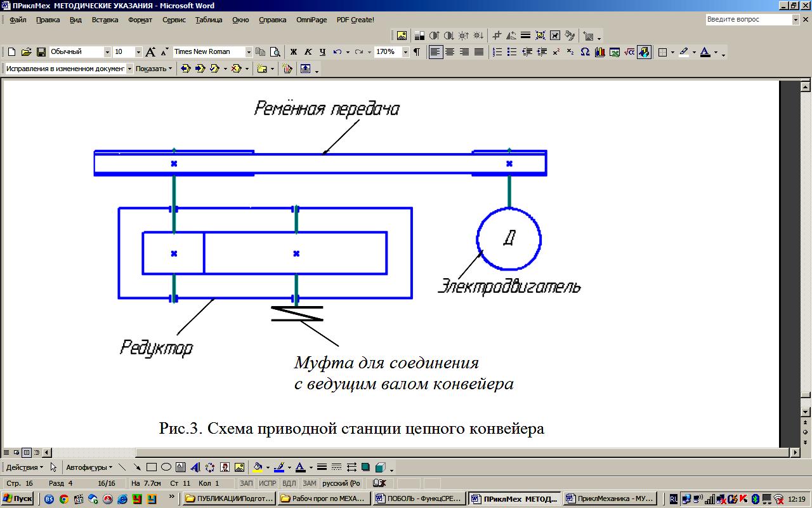Insert a symbol with the Omega icon
This screenshot has height=508, width=812.
pos(585,52)
